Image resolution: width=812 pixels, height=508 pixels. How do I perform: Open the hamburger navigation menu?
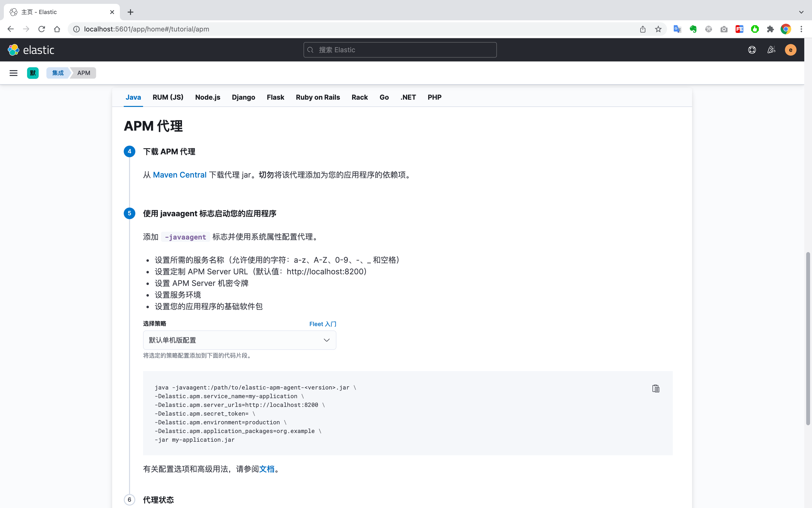click(x=14, y=73)
